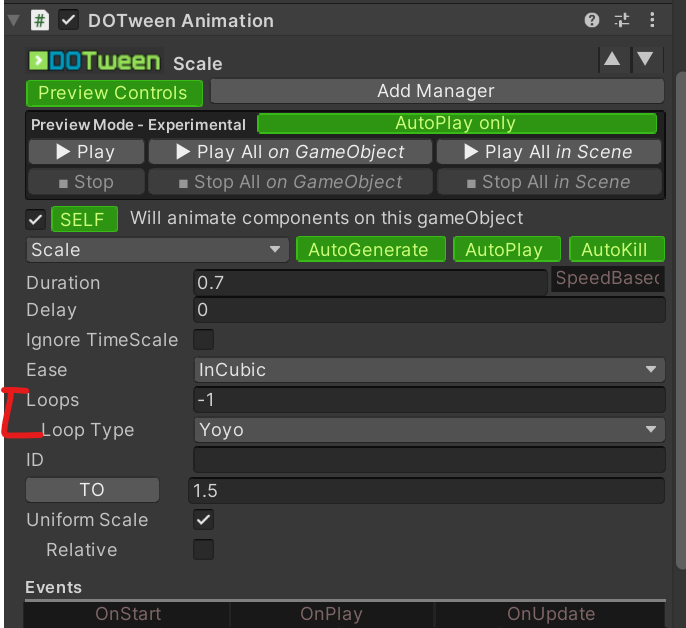Screen dimensions: 686x628
Task: Click the DOTween logo
Action: [94, 61]
